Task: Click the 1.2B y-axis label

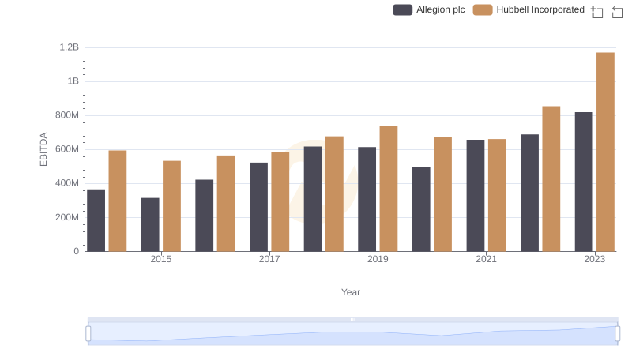Action: 70,47
